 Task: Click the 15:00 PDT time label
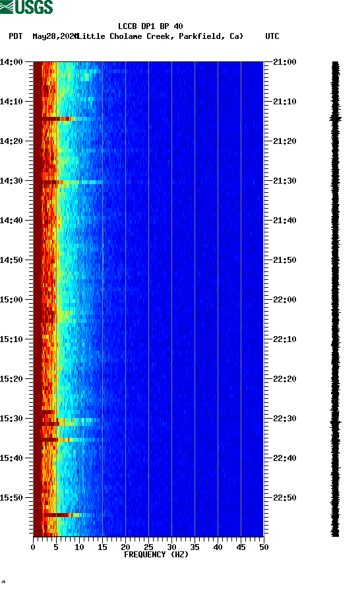11,300
